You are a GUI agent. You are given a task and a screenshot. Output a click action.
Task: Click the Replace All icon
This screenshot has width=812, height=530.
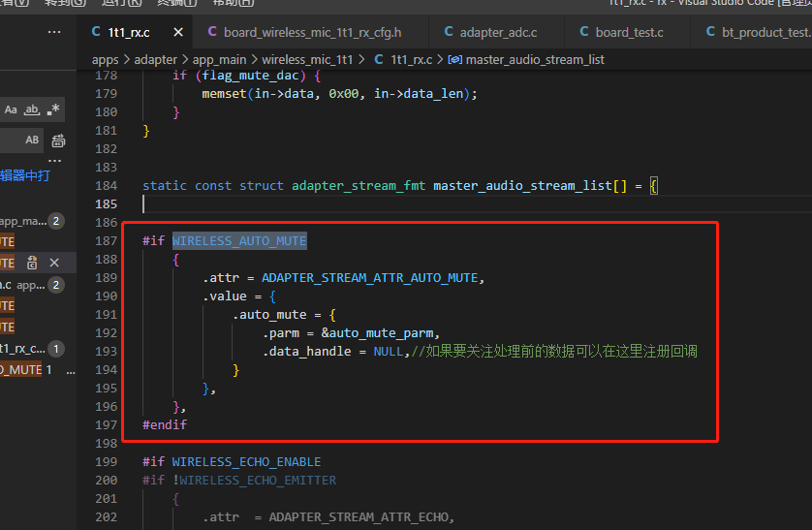point(58,140)
